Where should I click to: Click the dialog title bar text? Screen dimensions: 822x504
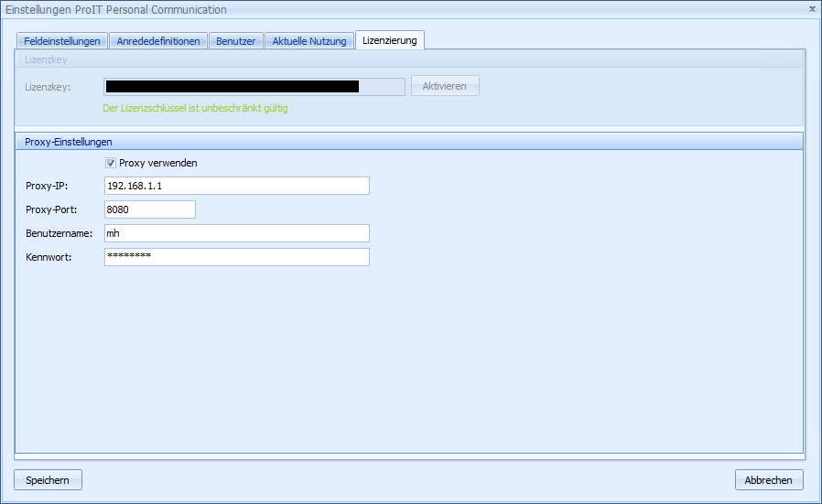pyautogui.click(x=116, y=9)
